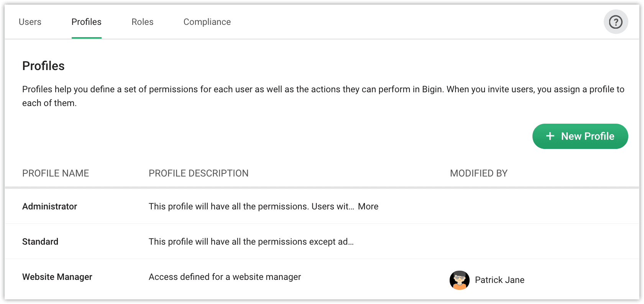
Task: Click the Profile Description column header
Action: pyautogui.click(x=199, y=173)
